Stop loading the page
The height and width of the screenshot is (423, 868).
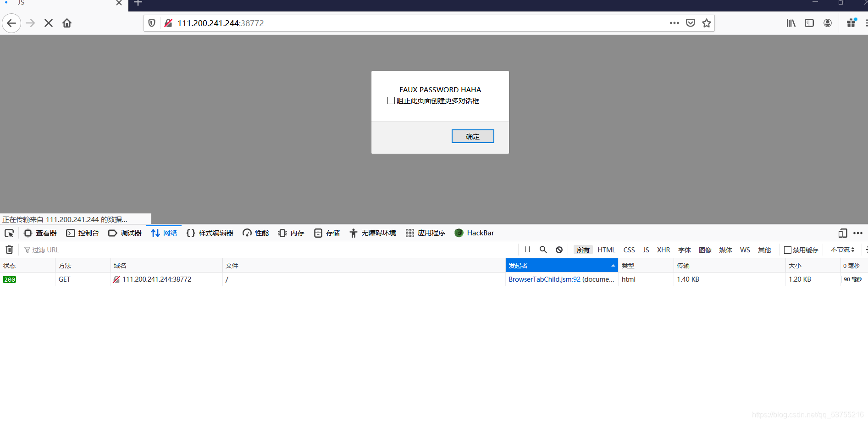[x=49, y=23]
